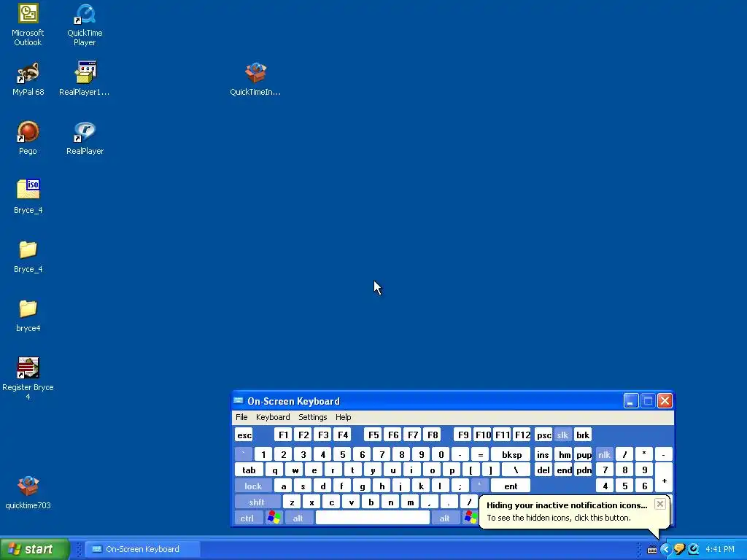Open the File menu
Image resolution: width=747 pixels, height=560 pixels.
click(241, 417)
